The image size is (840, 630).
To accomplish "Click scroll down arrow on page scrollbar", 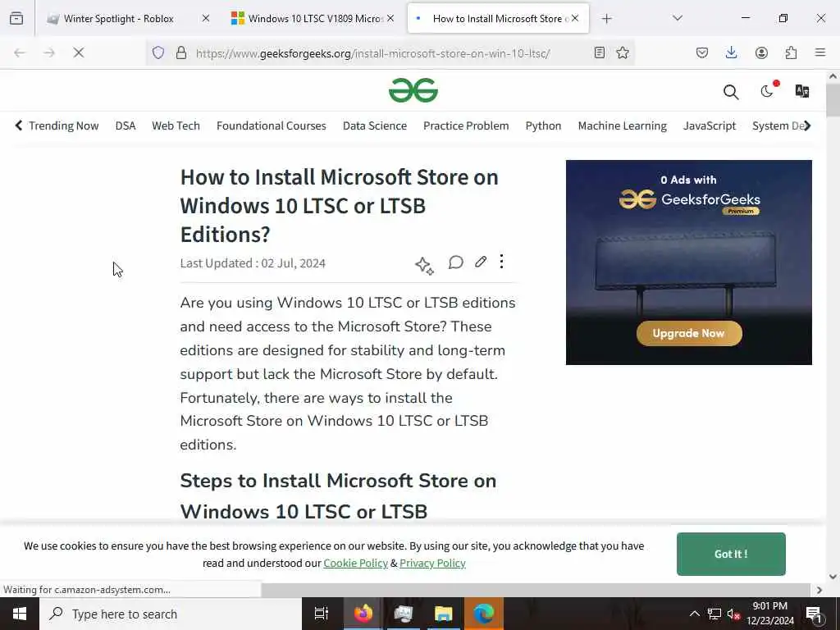I will 833,577.
